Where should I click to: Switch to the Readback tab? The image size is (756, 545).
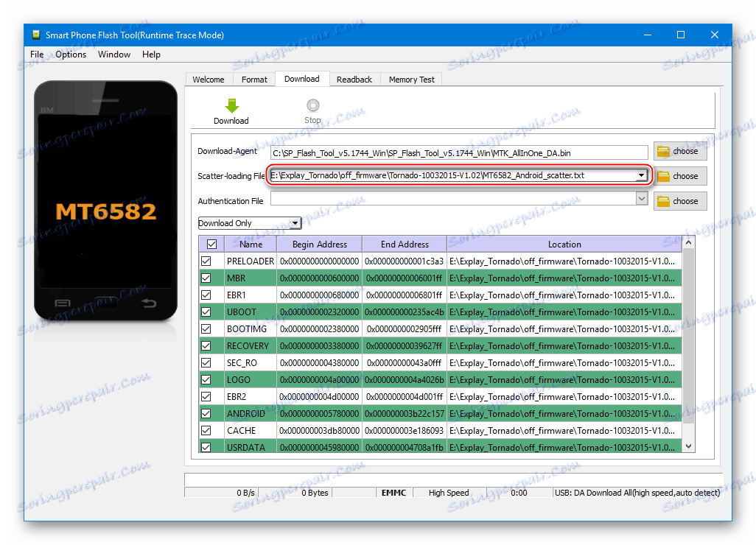click(354, 80)
